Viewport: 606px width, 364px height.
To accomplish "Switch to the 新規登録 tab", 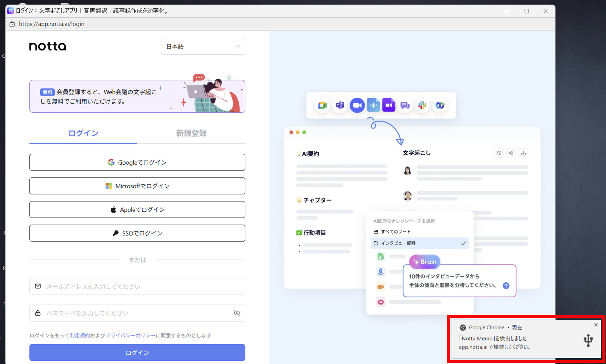I will point(191,133).
